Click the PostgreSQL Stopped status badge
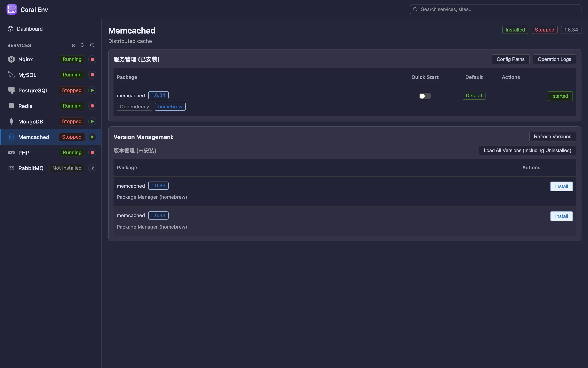This screenshot has width=588, height=368. (x=72, y=91)
